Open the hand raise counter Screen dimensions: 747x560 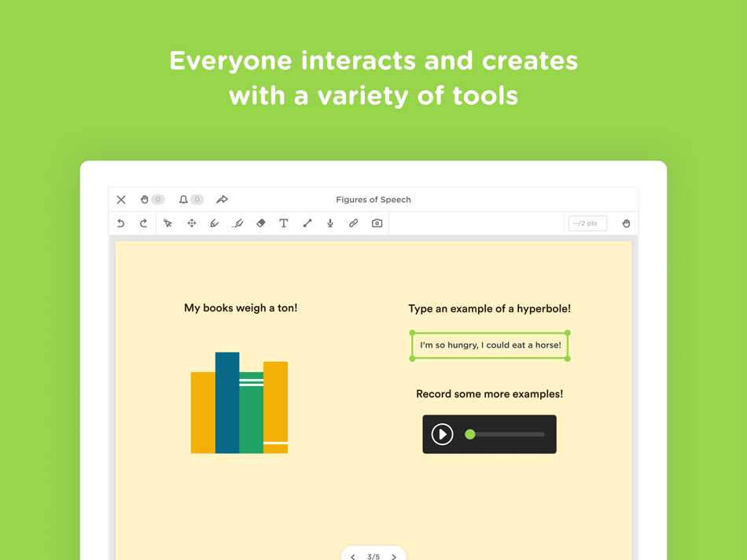point(151,199)
